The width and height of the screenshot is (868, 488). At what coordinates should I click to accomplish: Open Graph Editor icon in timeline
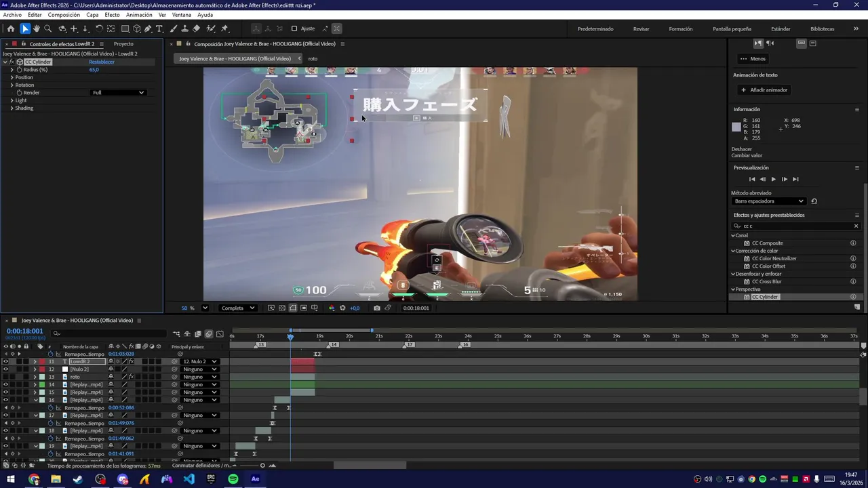220,333
